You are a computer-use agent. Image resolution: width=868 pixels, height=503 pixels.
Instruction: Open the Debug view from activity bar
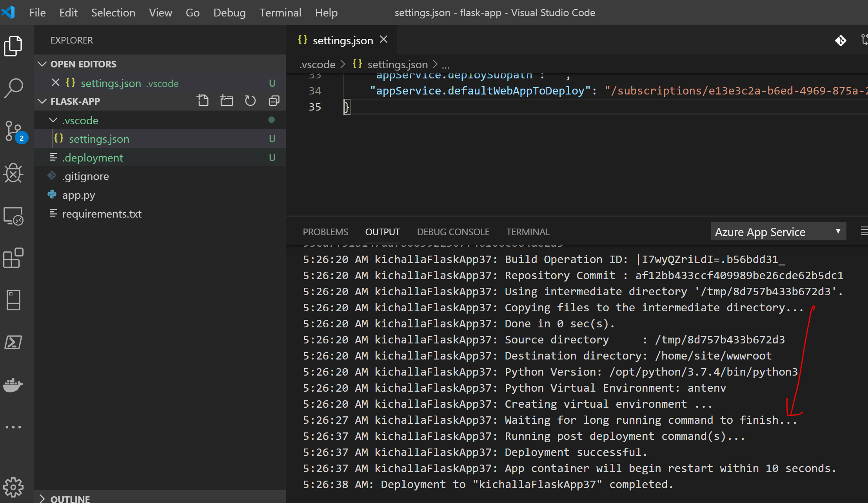14,173
